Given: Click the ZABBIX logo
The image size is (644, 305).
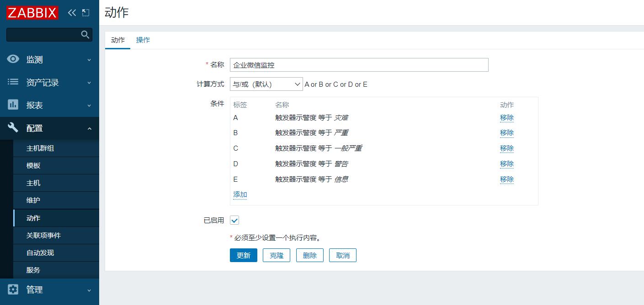Looking at the screenshot, I should (x=32, y=13).
